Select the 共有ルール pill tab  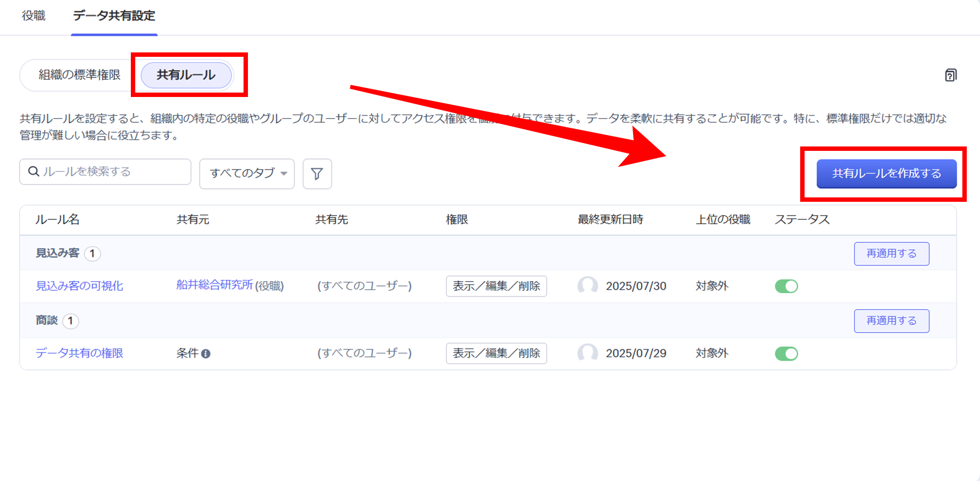[x=186, y=75]
